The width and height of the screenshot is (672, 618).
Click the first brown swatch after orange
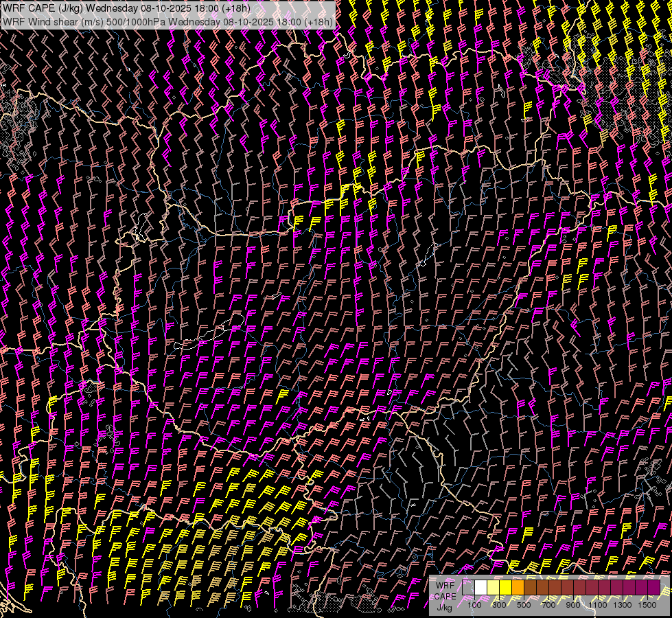point(530,588)
